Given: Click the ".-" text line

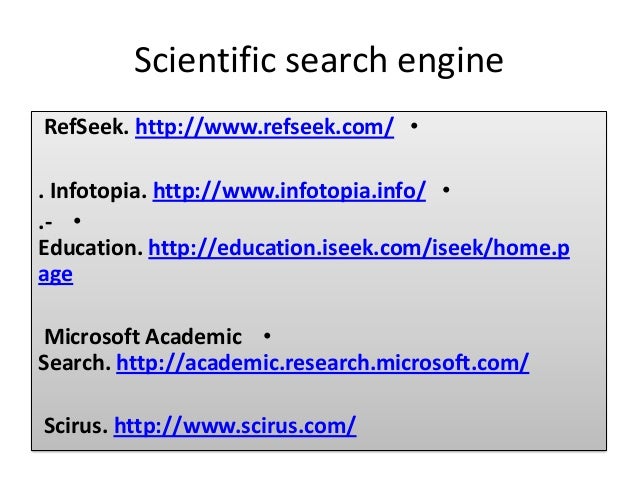Looking at the screenshot, I should (45, 220).
